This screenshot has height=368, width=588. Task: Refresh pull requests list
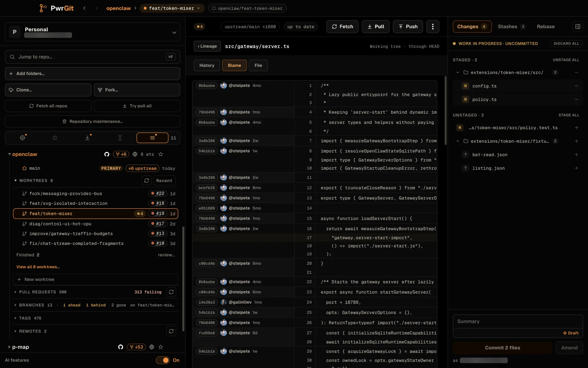171,292
